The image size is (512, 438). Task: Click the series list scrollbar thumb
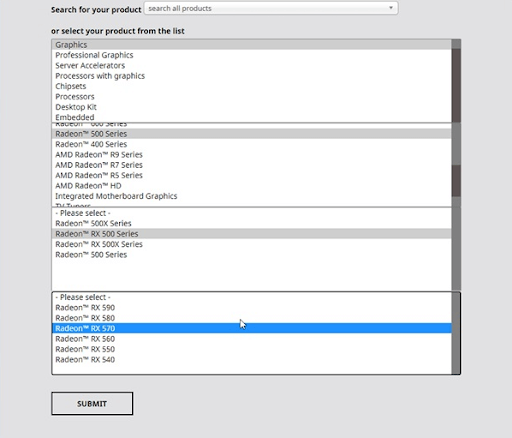point(456,180)
